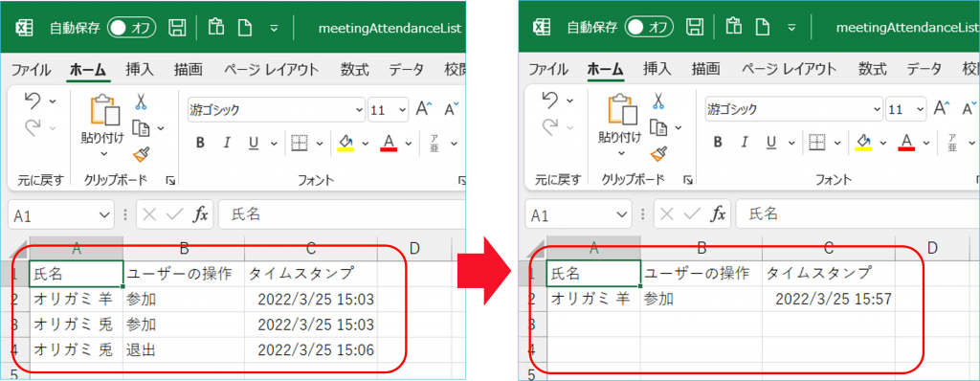Open font size 11 dropdown in left window
The width and height of the screenshot is (980, 381).
[x=402, y=110]
